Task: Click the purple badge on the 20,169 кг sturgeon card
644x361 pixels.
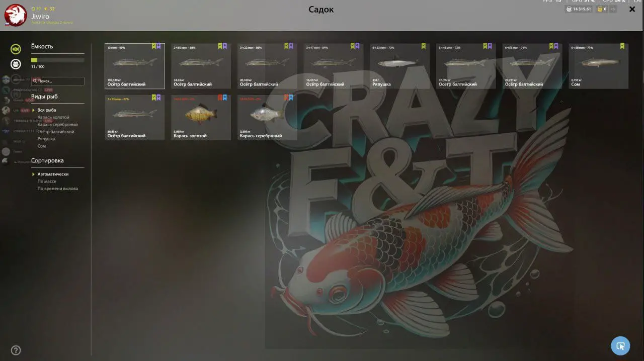Action: tap(291, 46)
